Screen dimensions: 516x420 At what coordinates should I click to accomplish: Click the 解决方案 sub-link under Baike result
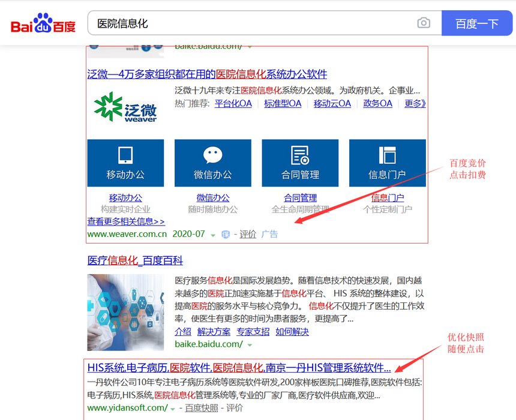pyautogui.click(x=214, y=331)
